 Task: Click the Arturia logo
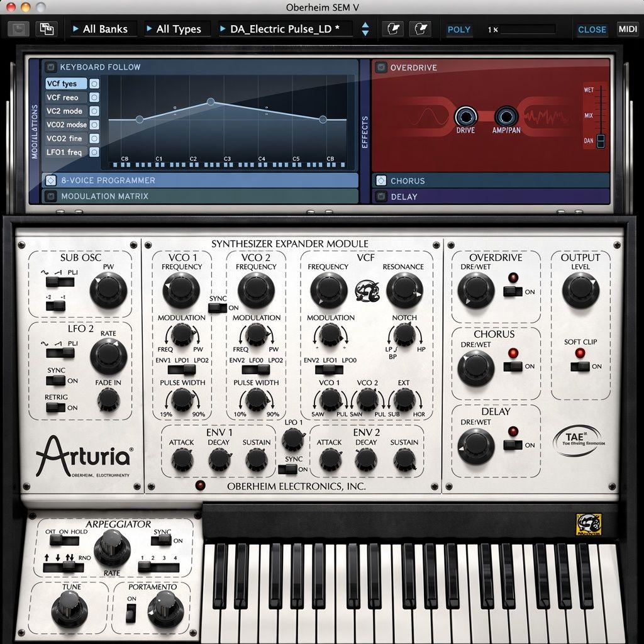click(84, 456)
